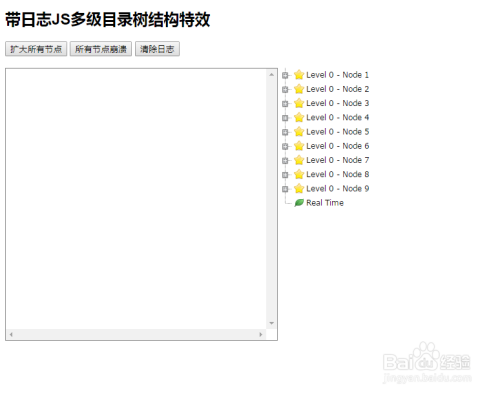The width and height of the screenshot is (500, 395).
Task: Select the 'Level 0 - Node 8' label
Action: point(337,174)
